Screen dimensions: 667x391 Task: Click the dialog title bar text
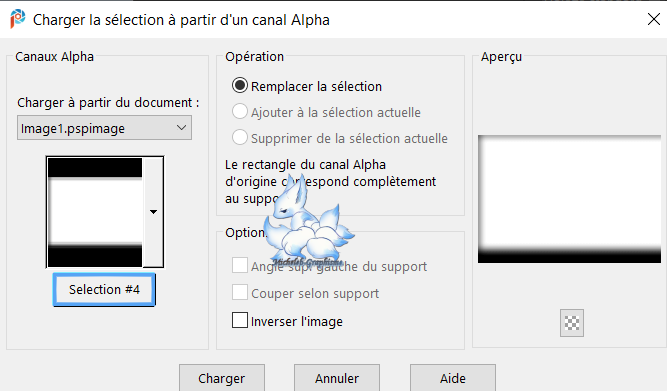point(181,20)
